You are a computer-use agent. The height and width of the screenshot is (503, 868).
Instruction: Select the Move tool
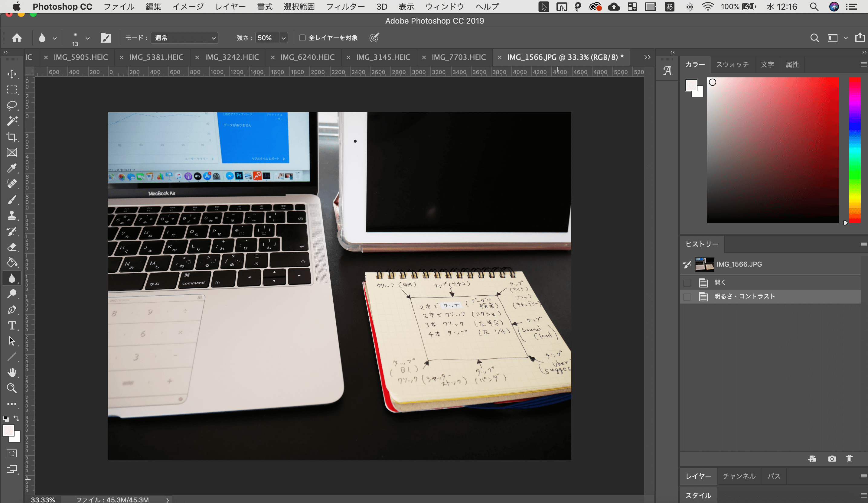(12, 74)
